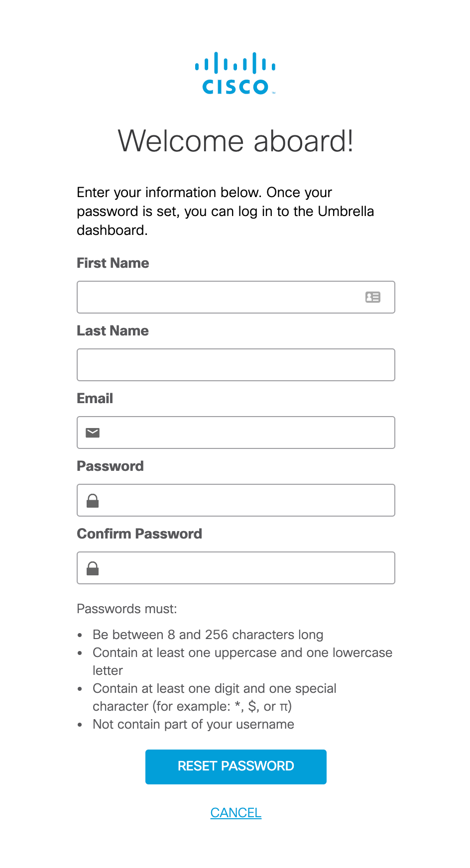Click the contact card autofill icon
Image resolution: width=470 pixels, height=868 pixels.
373,297
